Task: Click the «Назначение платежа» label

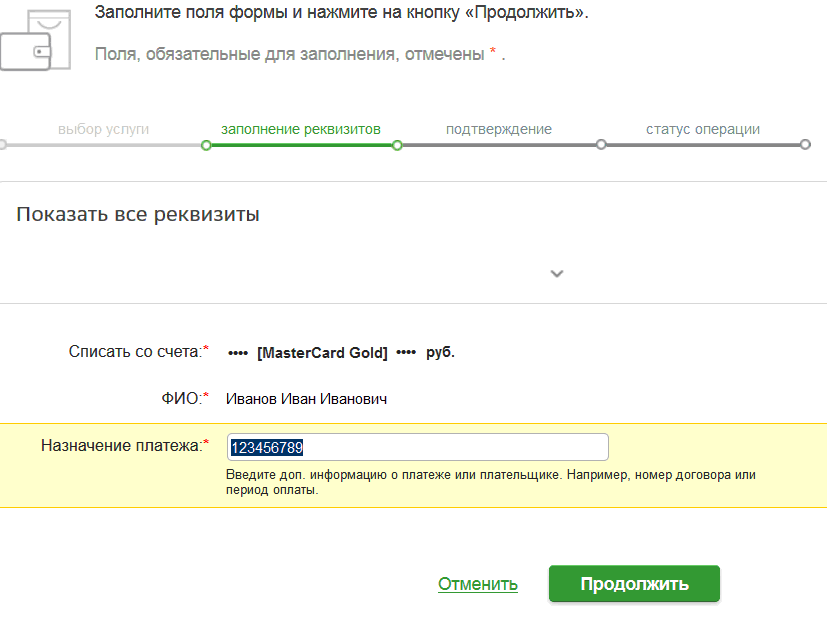Action: [125, 446]
